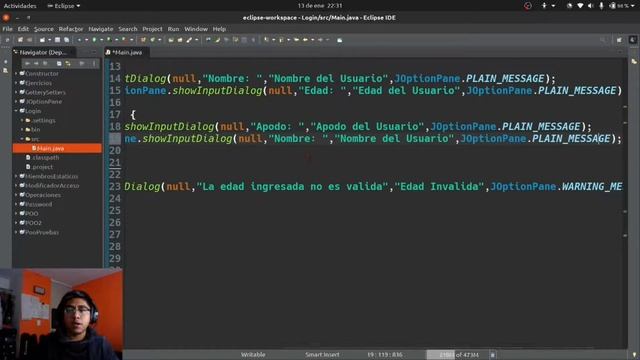Click the Open Type toolbar icon
This screenshot has width=640, height=360.
coord(170,40)
